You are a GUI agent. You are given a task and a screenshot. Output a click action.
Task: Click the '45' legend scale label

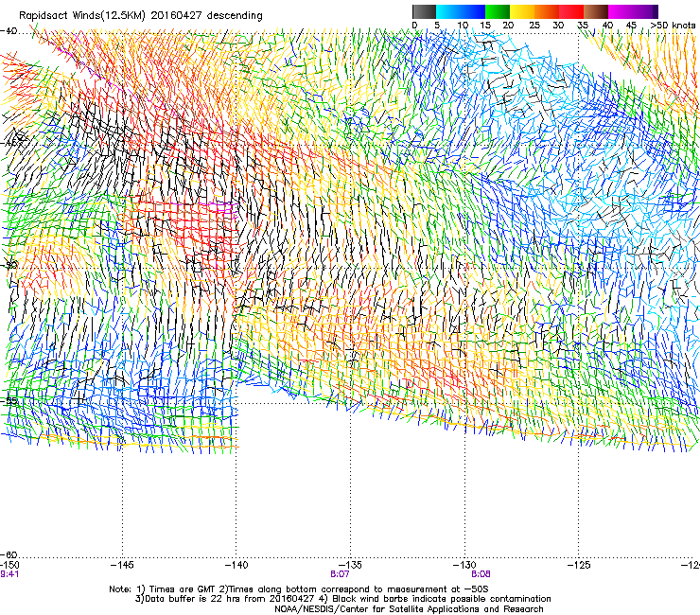(631, 26)
